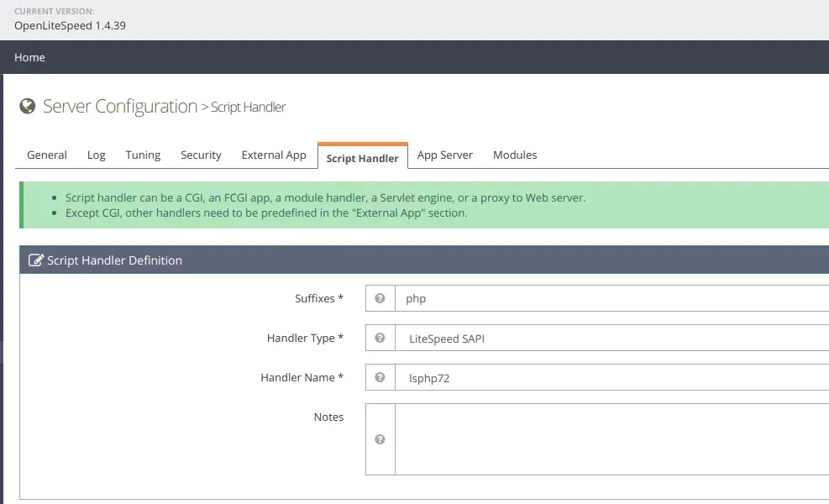Expand the Handler Name dropdown showing lsphp72
829x504 pixels.
[611, 378]
